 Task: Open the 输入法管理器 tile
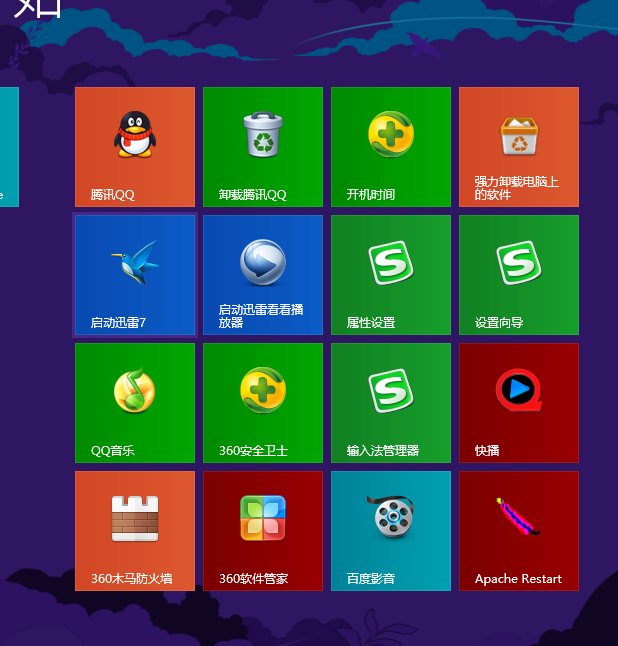click(x=390, y=402)
